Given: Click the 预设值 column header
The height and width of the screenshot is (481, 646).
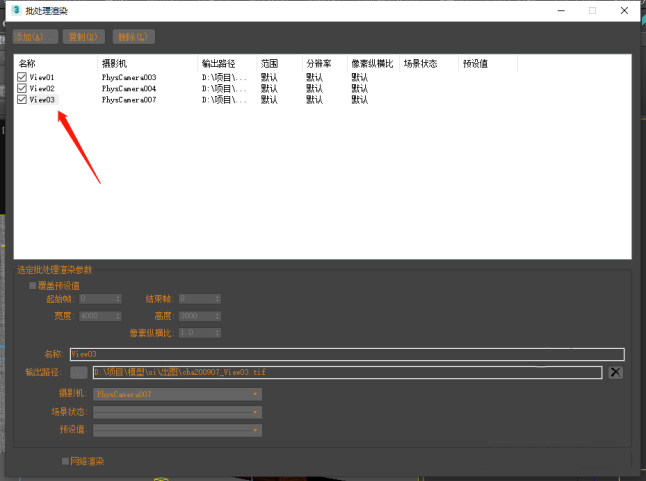Looking at the screenshot, I should coord(488,63).
